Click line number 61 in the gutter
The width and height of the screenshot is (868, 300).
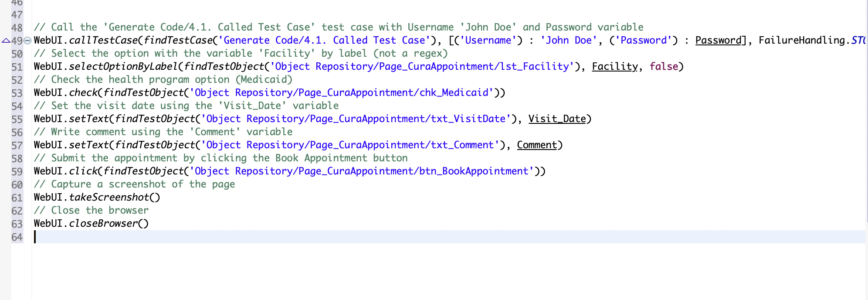point(17,198)
